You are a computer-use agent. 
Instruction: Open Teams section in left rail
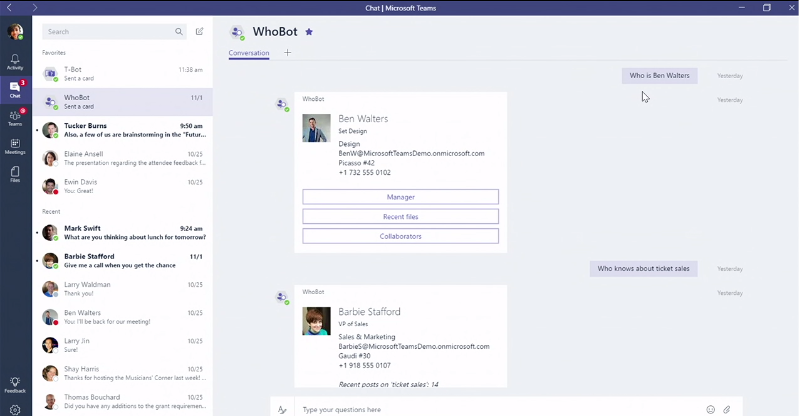[15, 118]
